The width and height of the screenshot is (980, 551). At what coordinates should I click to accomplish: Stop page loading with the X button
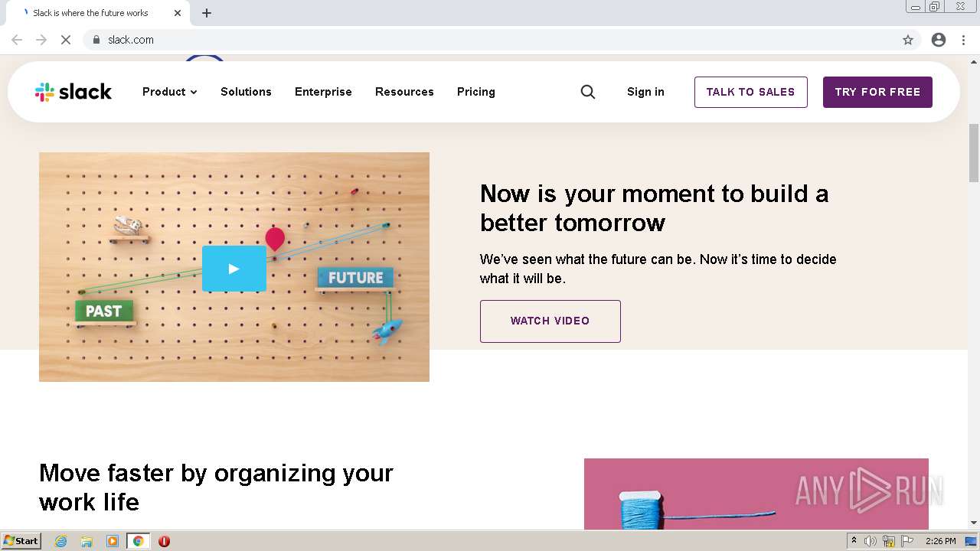click(x=66, y=40)
